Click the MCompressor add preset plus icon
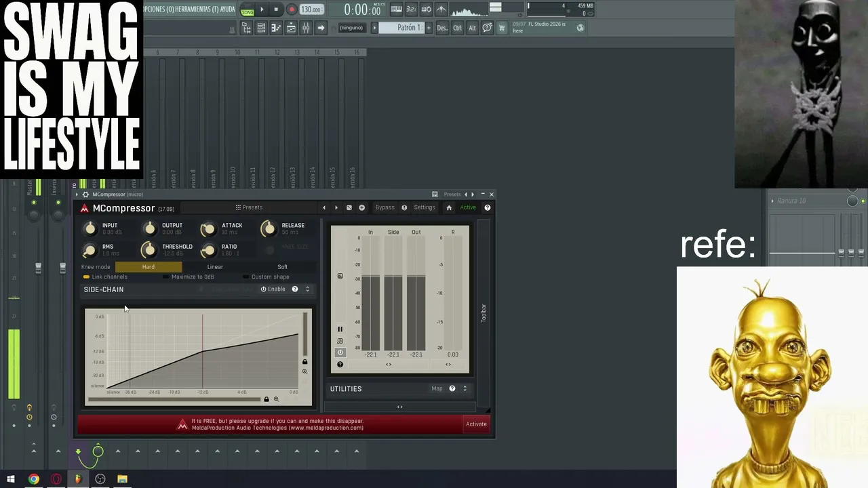 pos(362,207)
